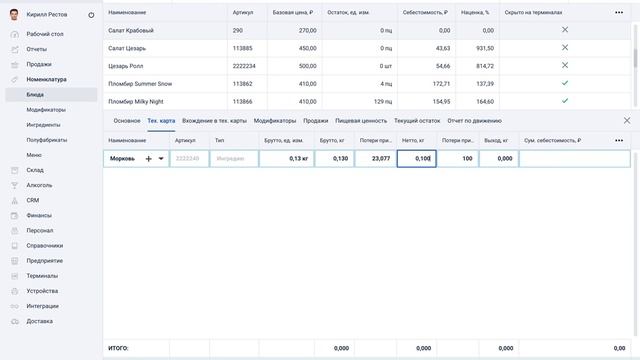Switch to the Тех. карта tab
Image resolution: width=640 pixels, height=360 pixels.
[161, 121]
